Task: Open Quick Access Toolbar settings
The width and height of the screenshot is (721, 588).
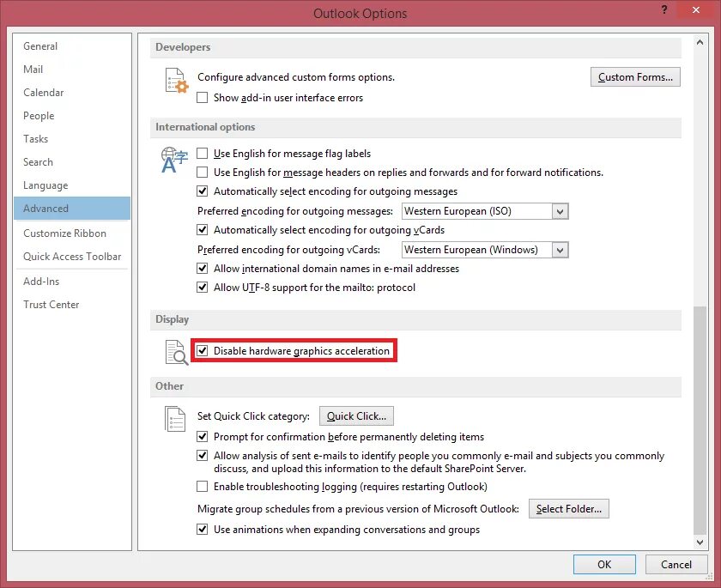Action: [72, 257]
